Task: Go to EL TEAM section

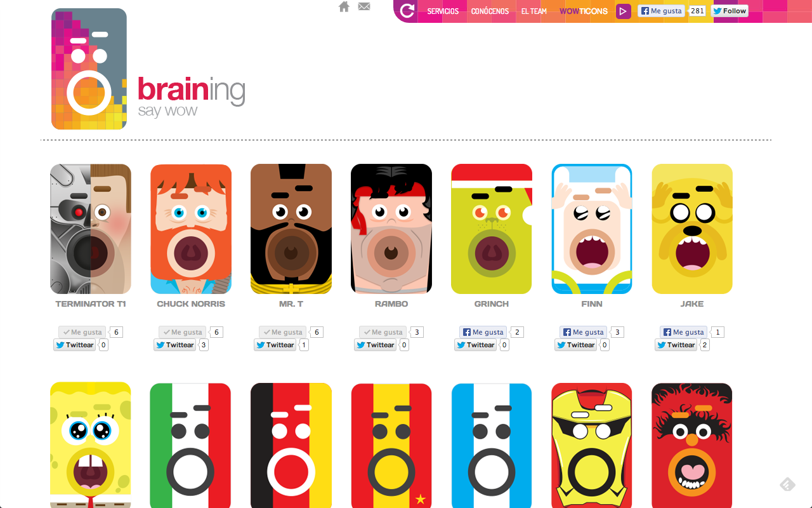Action: [x=534, y=11]
